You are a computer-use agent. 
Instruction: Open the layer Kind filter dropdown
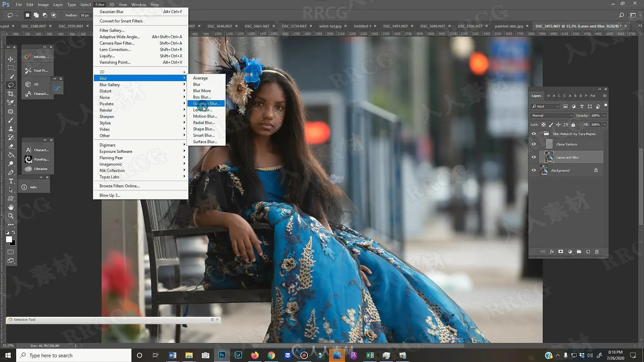pos(545,106)
